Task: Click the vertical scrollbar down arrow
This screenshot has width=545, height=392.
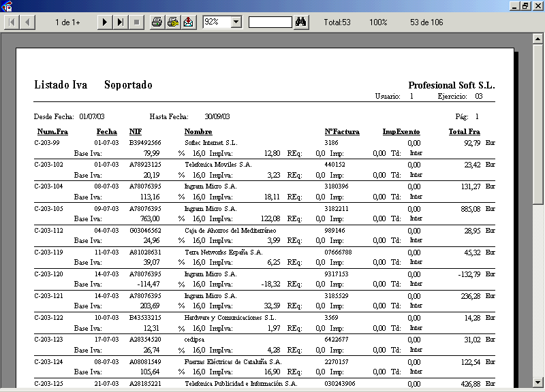Action: point(538,382)
